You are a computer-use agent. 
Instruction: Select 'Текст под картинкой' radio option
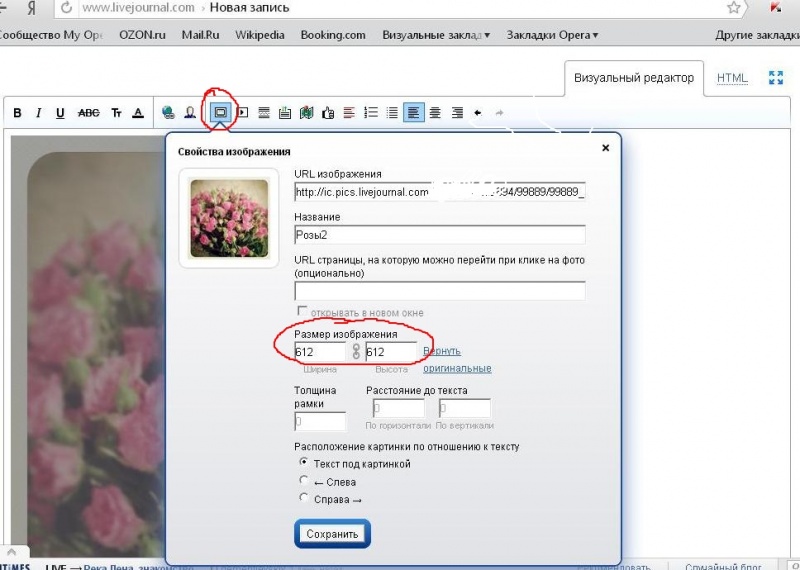coord(304,463)
